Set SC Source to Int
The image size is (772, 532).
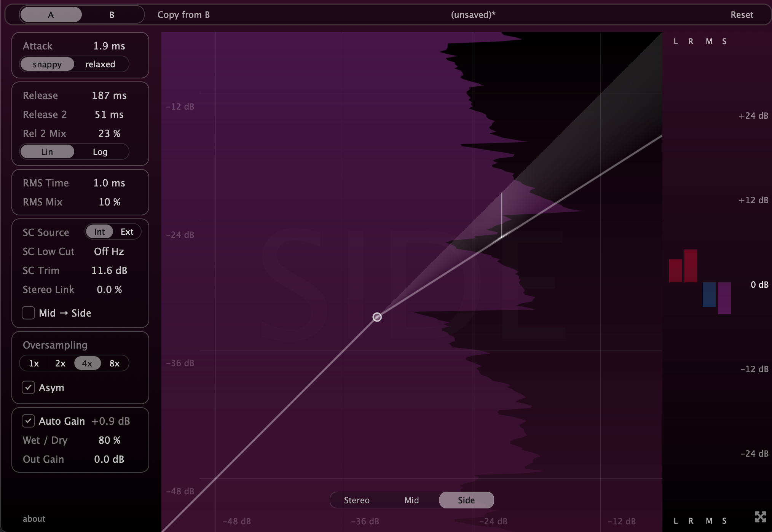coord(99,232)
